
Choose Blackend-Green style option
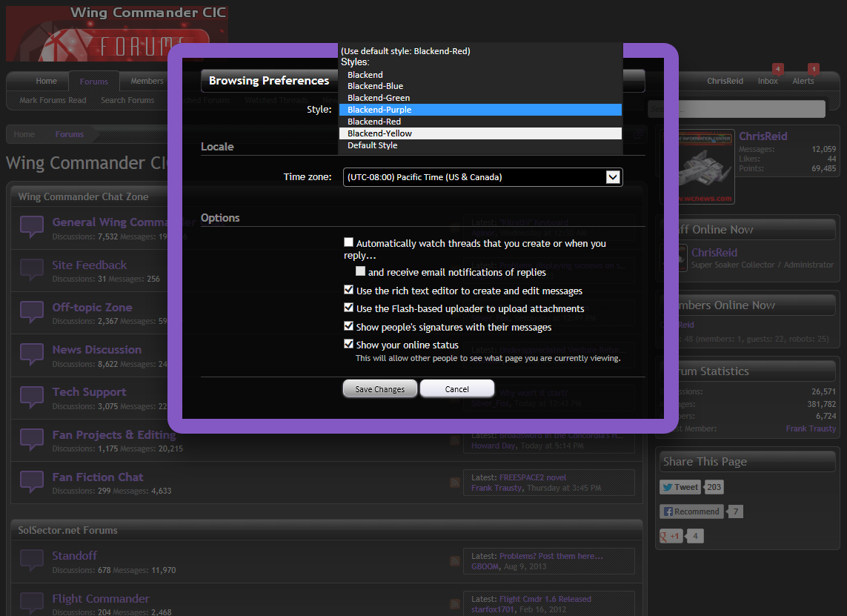point(378,98)
